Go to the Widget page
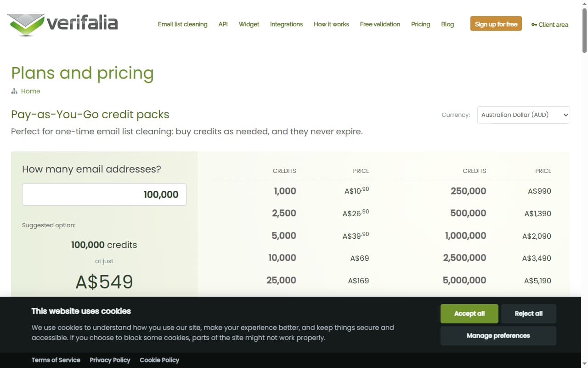 (249, 24)
